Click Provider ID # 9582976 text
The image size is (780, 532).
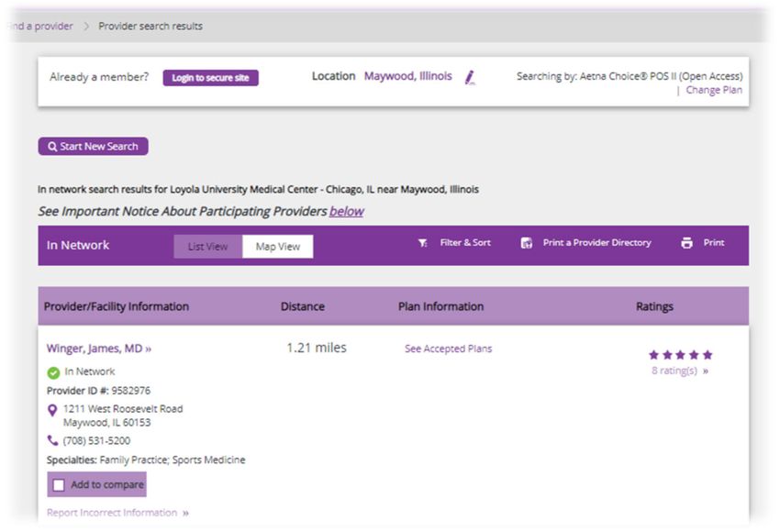point(98,391)
